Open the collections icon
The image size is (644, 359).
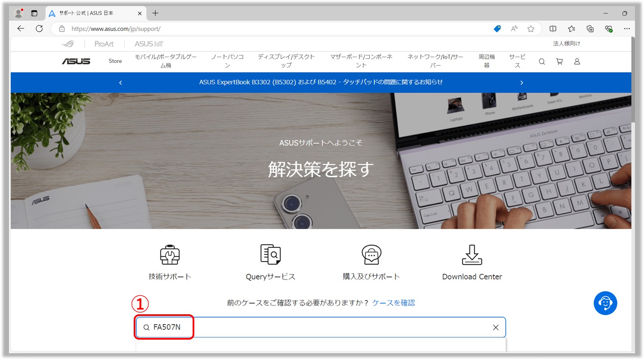click(x=590, y=29)
